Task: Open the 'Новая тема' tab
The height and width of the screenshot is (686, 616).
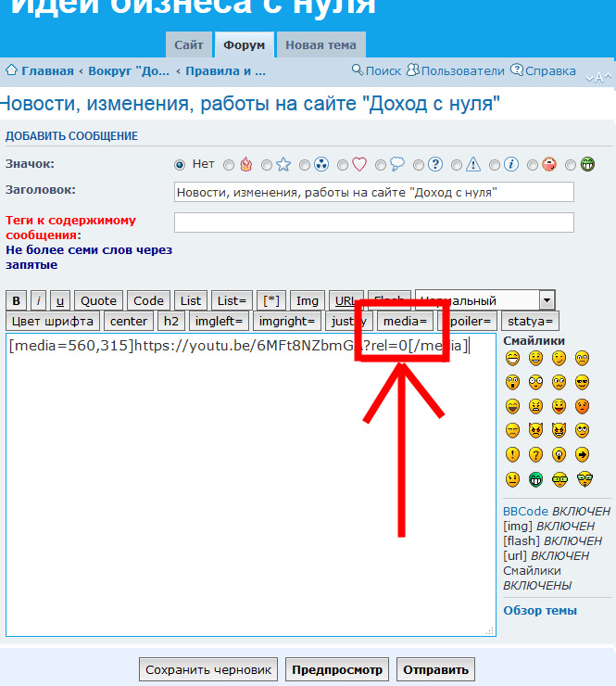Action: coord(321,44)
